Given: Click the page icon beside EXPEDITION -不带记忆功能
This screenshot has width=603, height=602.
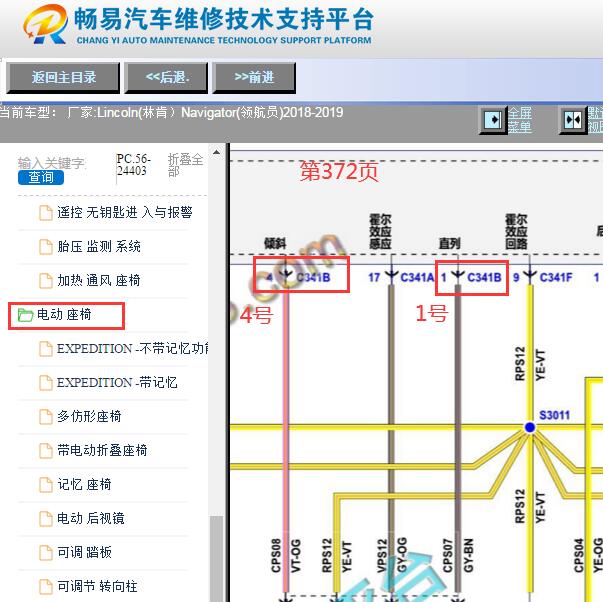Looking at the screenshot, I should click(x=46, y=349).
